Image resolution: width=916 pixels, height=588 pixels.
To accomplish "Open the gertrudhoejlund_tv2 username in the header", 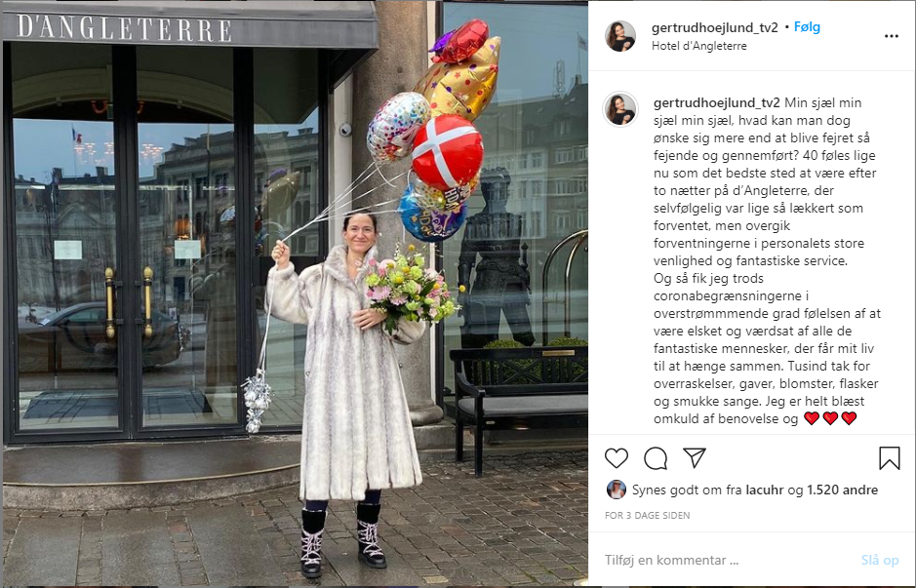I will 714,27.
